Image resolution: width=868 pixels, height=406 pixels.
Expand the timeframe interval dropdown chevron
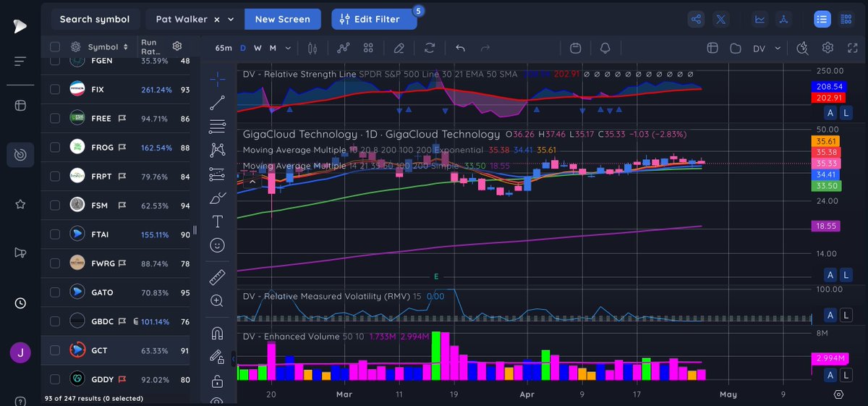[288, 48]
